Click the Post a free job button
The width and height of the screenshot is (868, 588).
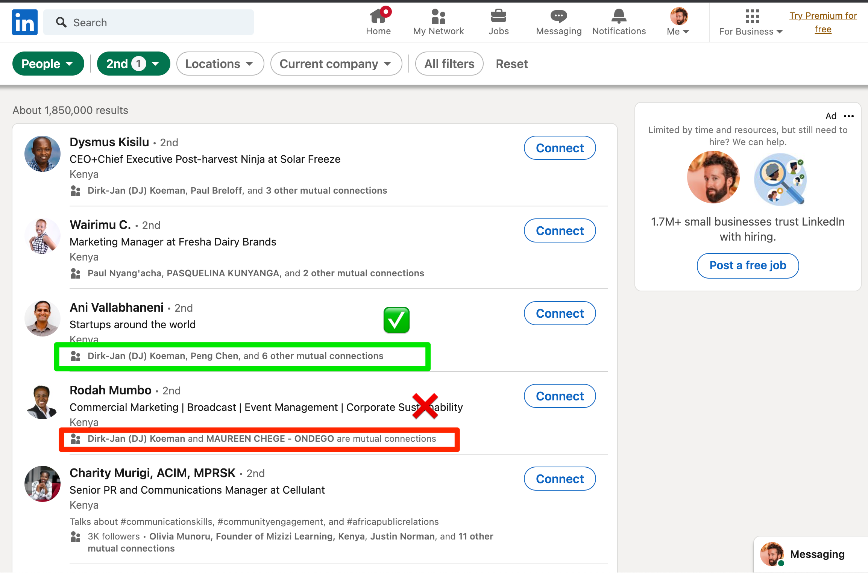(x=748, y=265)
